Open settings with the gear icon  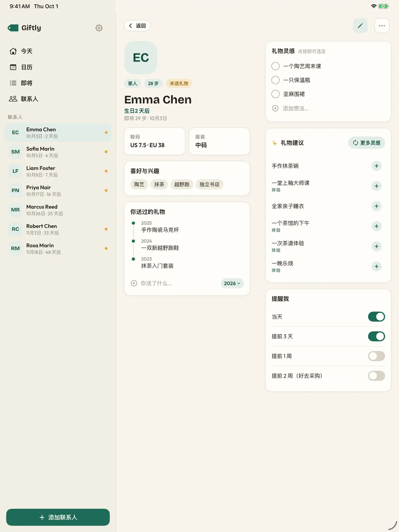pos(99,28)
